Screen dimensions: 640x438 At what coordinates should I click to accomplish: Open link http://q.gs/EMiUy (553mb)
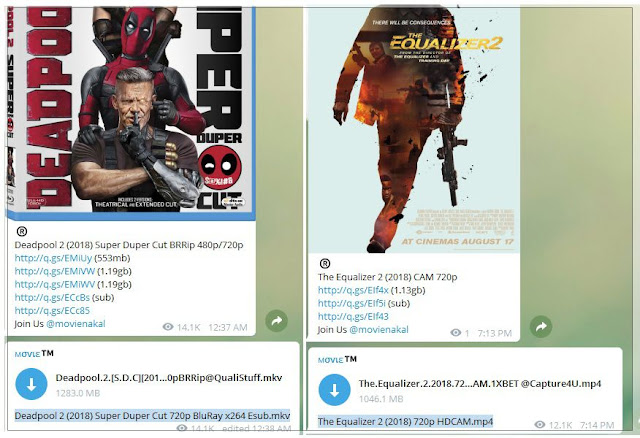53,258
